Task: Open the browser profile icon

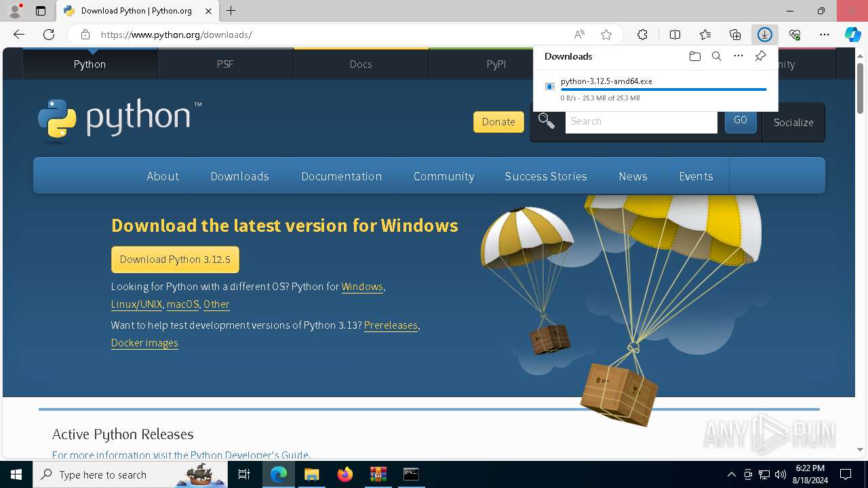Action: (x=15, y=11)
